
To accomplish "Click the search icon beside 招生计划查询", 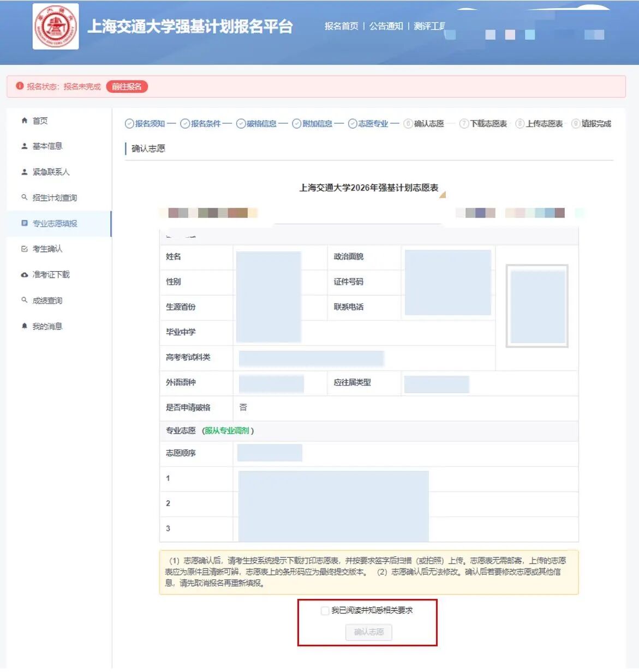I will (x=24, y=197).
